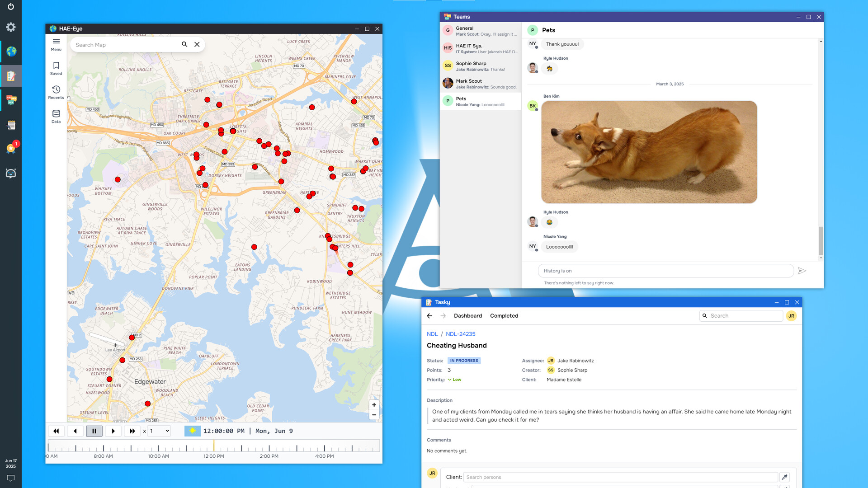Expand the playback speed dropdown
868x488 pixels.
click(159, 431)
